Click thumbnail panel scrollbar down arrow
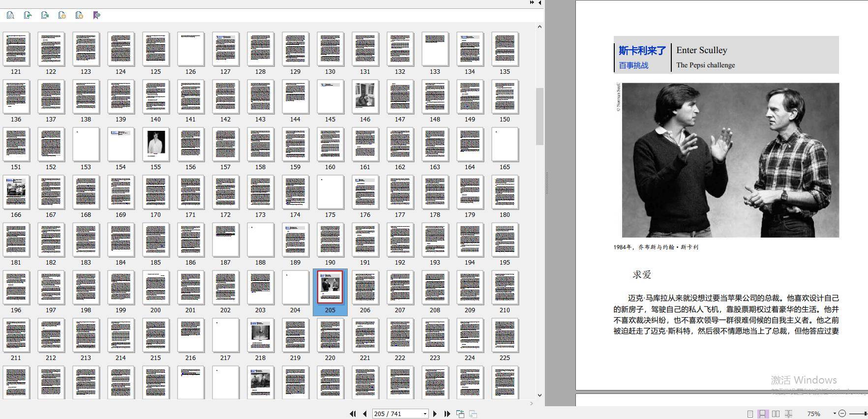Viewport: 868px width, 419px height. (x=539, y=395)
